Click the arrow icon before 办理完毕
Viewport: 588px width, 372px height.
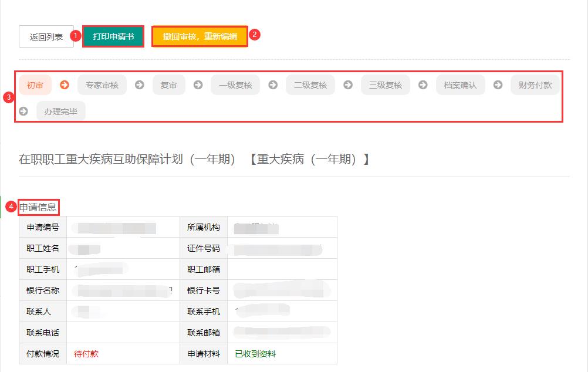coord(23,111)
